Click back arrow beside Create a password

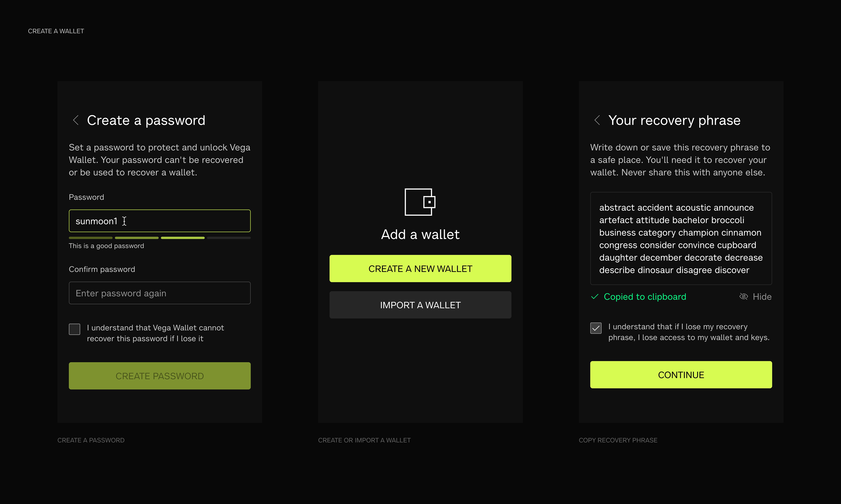76,120
